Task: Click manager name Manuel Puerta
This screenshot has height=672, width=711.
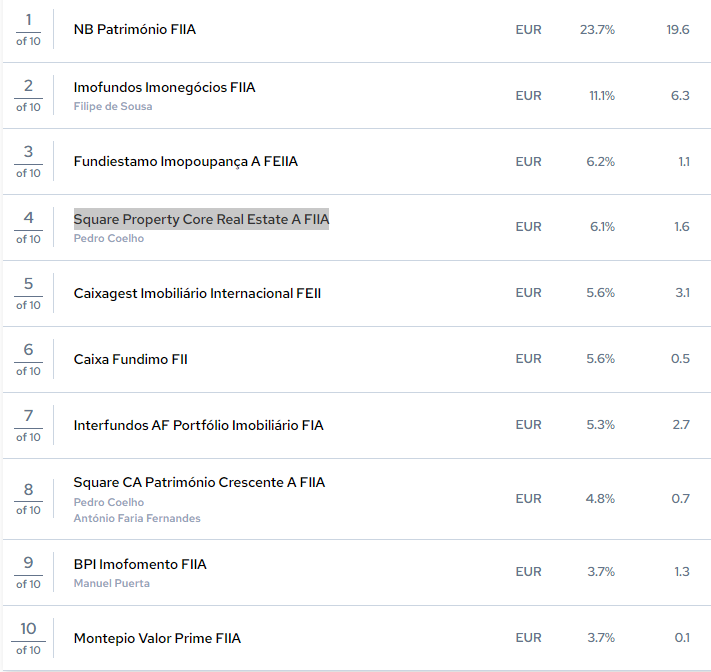Action: 112,584
